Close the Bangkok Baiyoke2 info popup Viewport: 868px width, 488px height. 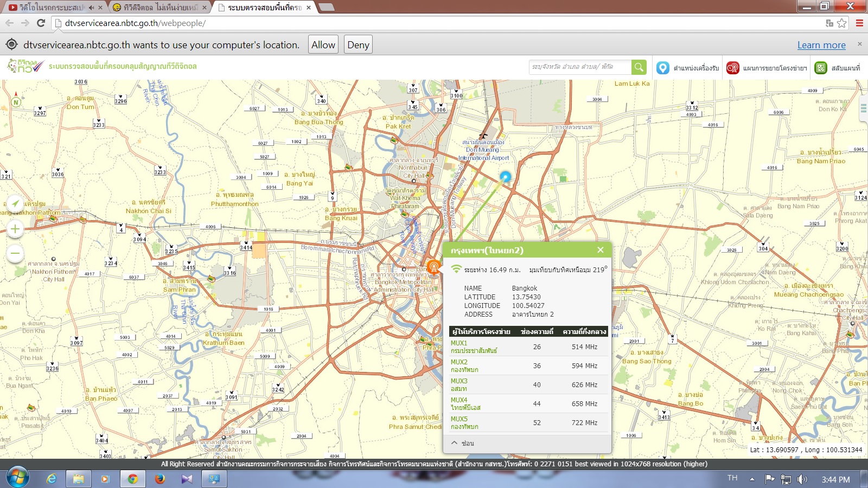click(600, 250)
